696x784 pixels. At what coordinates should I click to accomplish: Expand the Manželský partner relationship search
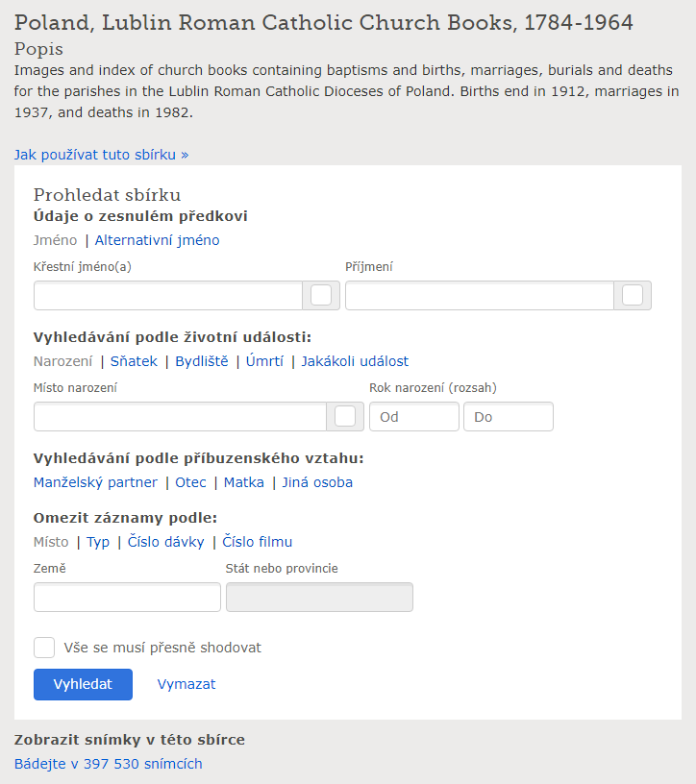click(x=95, y=482)
